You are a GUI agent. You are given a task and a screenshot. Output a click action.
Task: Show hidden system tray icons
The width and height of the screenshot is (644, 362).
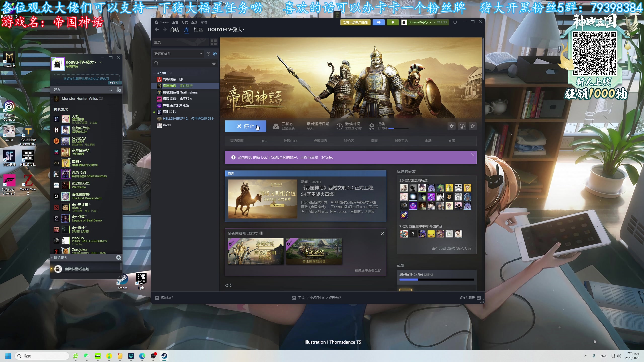click(586, 356)
